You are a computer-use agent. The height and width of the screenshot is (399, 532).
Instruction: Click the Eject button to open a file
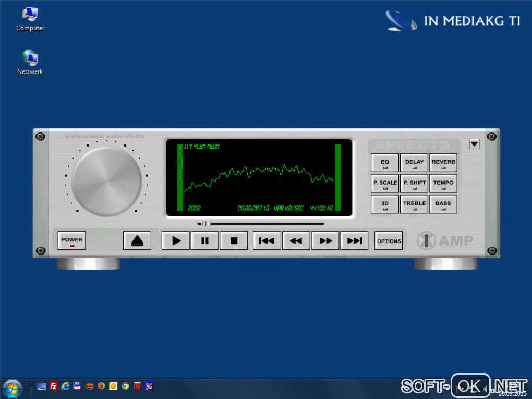137,240
